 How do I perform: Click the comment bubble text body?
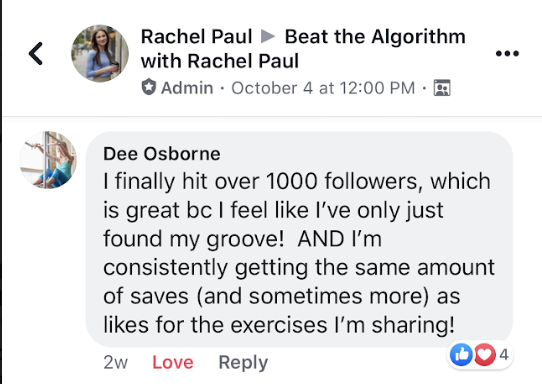coord(299,253)
